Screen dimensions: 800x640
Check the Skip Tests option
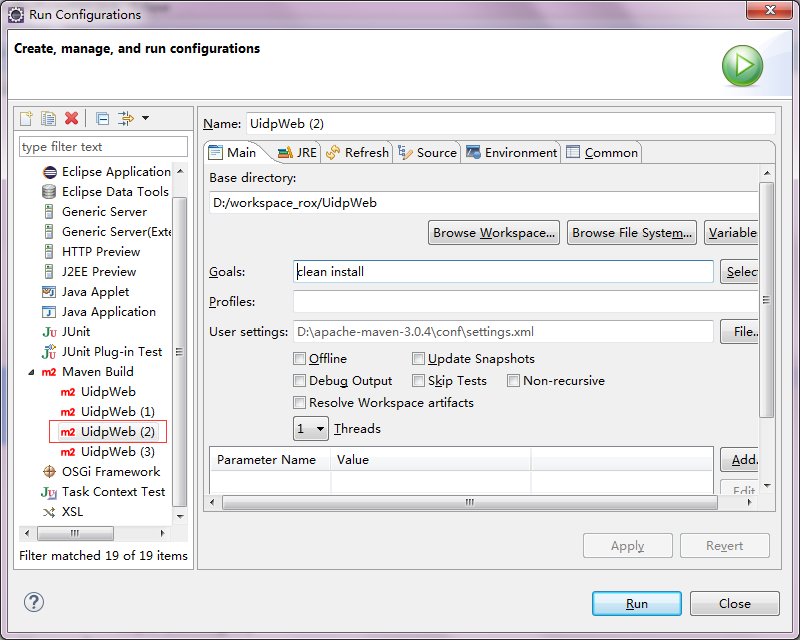click(418, 381)
